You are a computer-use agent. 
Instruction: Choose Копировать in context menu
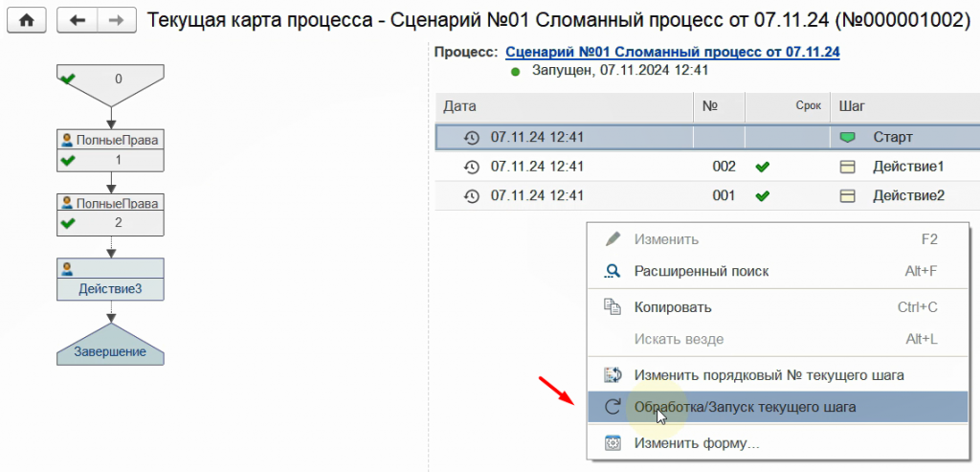(x=777, y=307)
